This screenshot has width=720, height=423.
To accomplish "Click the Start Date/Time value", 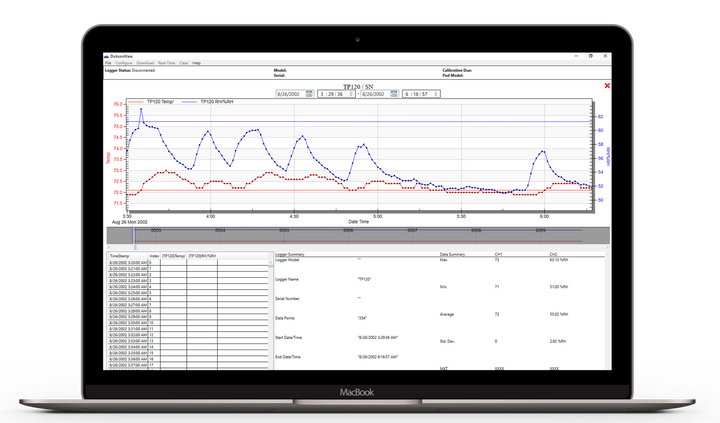I will pyautogui.click(x=377, y=338).
